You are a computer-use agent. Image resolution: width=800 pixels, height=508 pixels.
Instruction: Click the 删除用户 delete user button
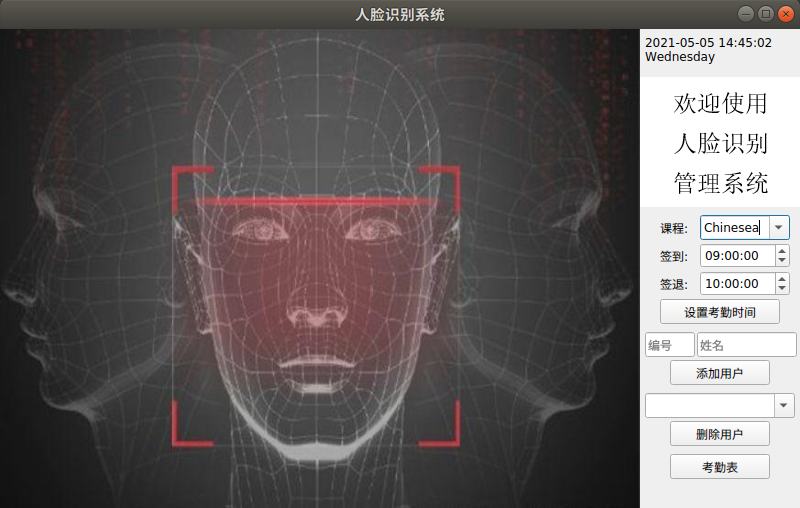click(x=719, y=434)
